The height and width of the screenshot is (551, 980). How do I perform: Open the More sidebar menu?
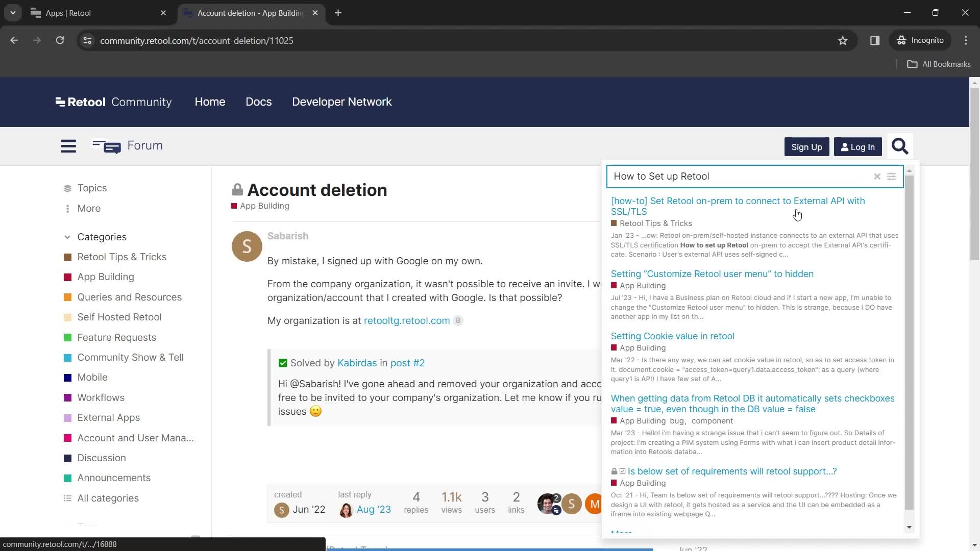[x=89, y=209]
